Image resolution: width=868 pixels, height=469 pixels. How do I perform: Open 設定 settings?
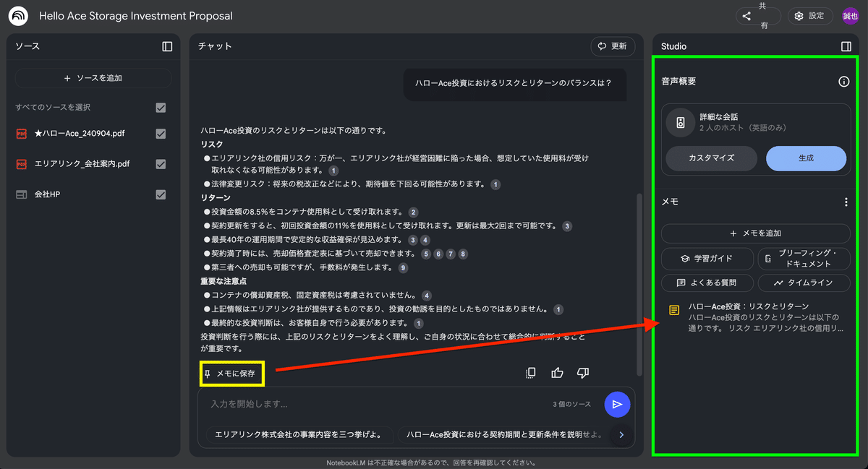click(809, 16)
